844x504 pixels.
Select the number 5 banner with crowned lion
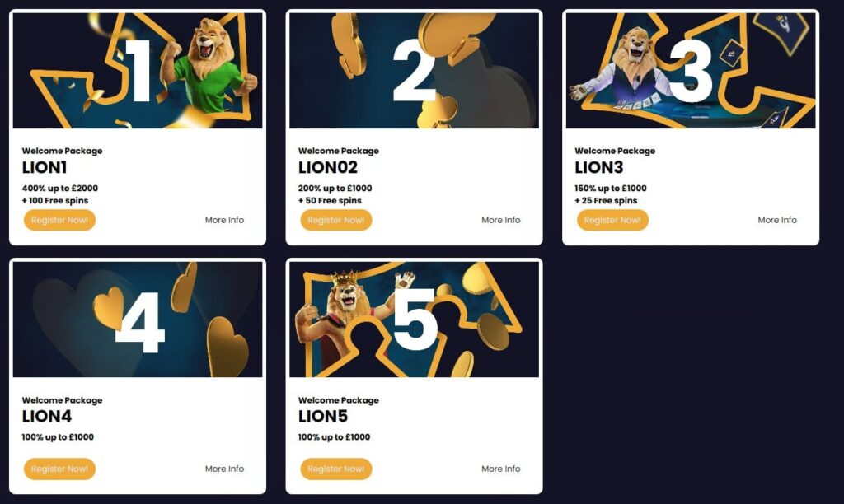[414, 320]
